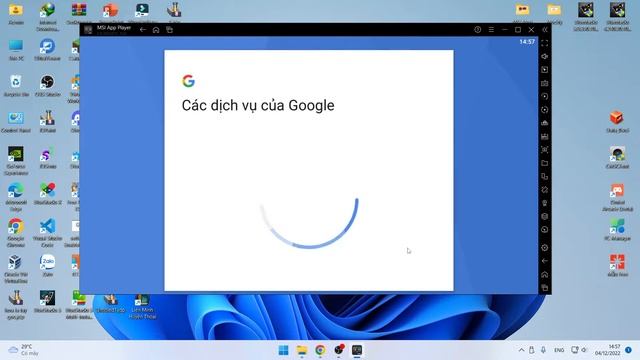640x360 pixels.
Task: Open Chrome from the taskbar
Action: pos(320,350)
